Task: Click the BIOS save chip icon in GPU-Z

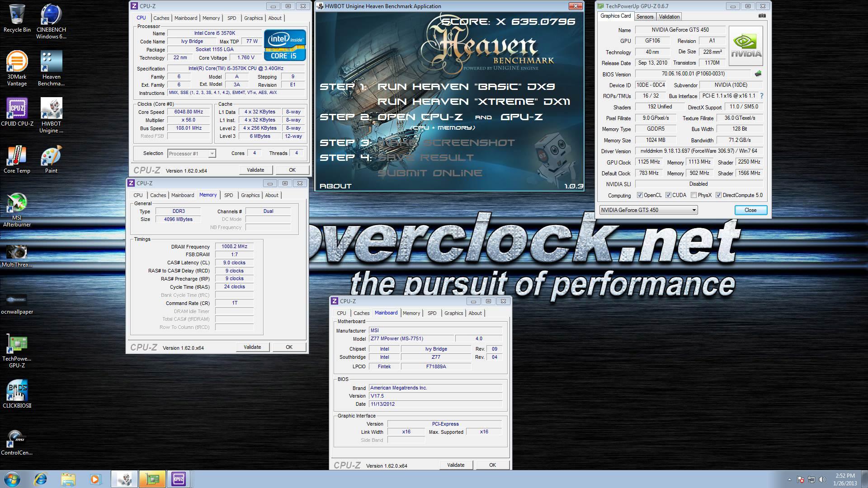Action: (x=758, y=74)
